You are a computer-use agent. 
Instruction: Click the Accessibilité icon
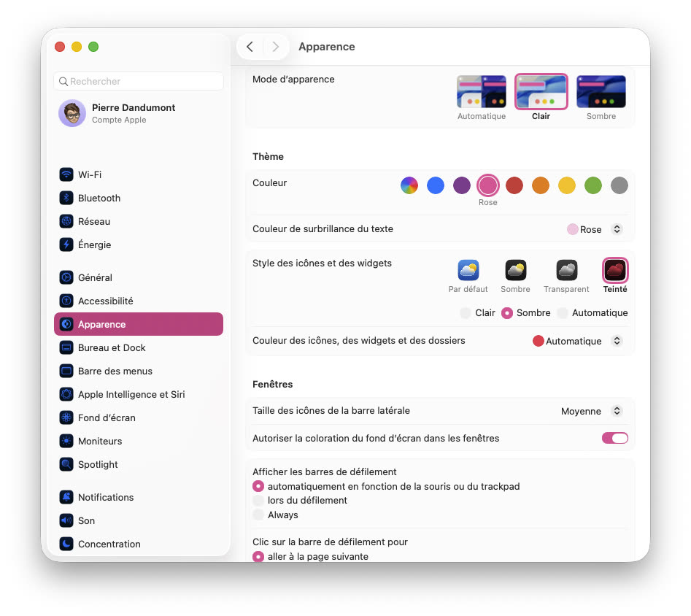tap(66, 300)
